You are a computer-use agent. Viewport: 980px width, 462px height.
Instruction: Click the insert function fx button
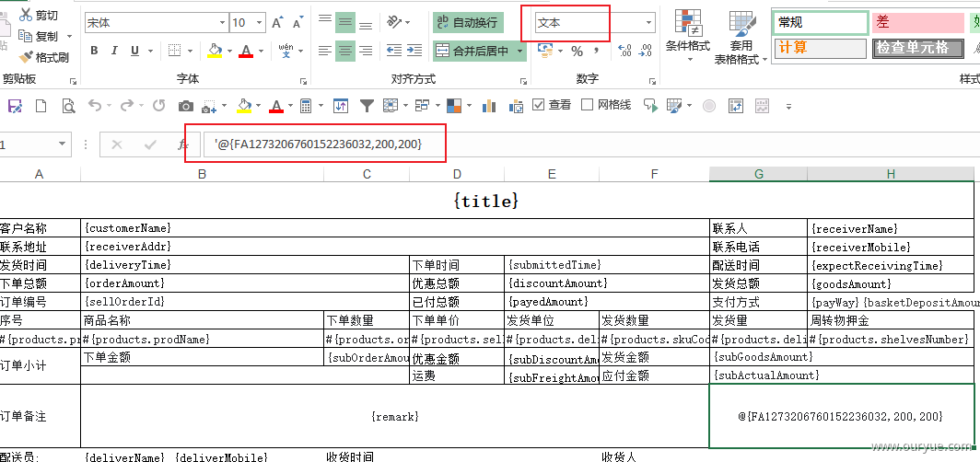pos(183,144)
